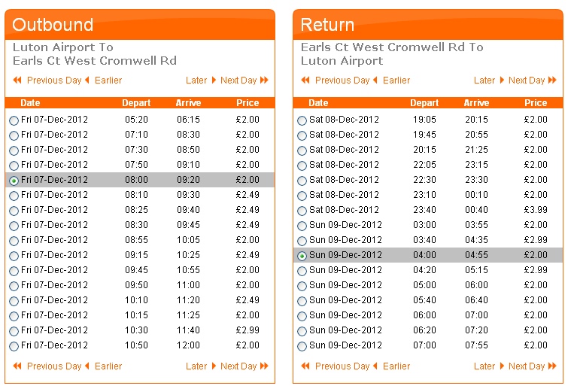Click Later link at bottom of Return
574x392 pixels.
tap(484, 366)
